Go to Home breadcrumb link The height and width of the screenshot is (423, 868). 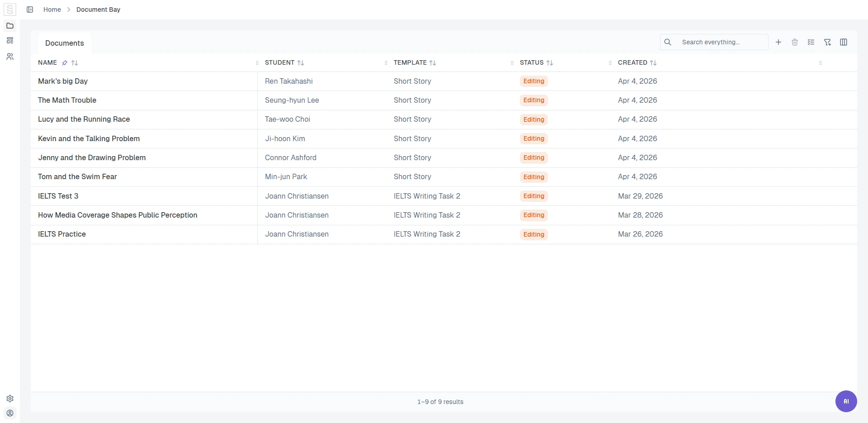click(52, 10)
